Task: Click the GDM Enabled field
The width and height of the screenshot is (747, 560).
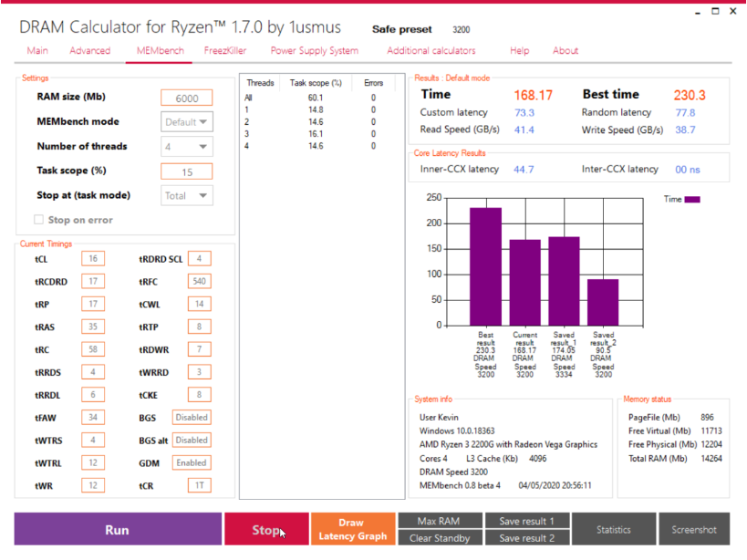Action: tap(192, 462)
